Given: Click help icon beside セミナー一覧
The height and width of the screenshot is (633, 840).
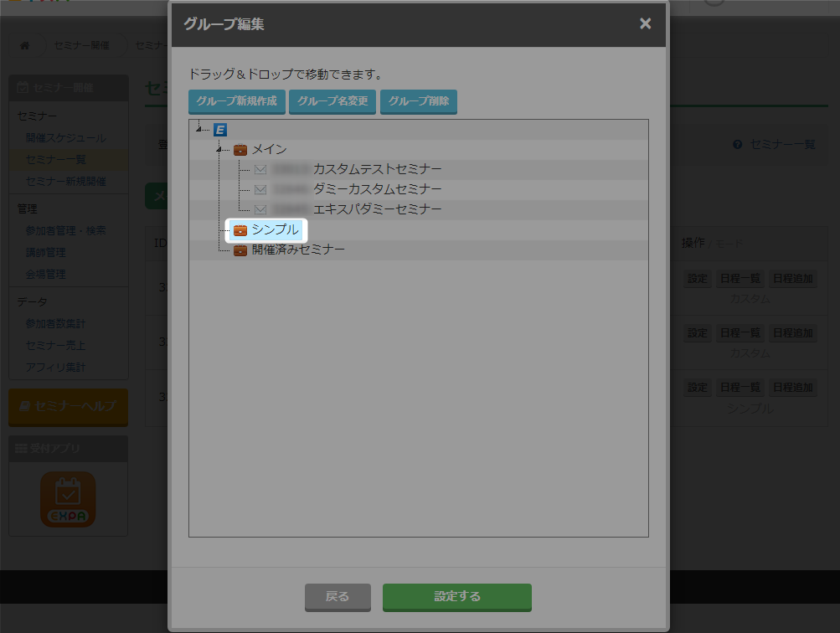Looking at the screenshot, I should [x=738, y=145].
